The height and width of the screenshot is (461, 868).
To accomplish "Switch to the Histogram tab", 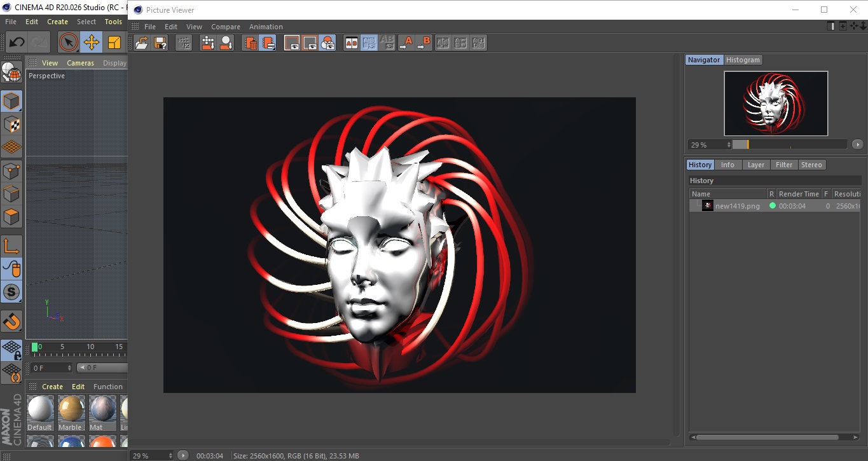I will pyautogui.click(x=743, y=60).
